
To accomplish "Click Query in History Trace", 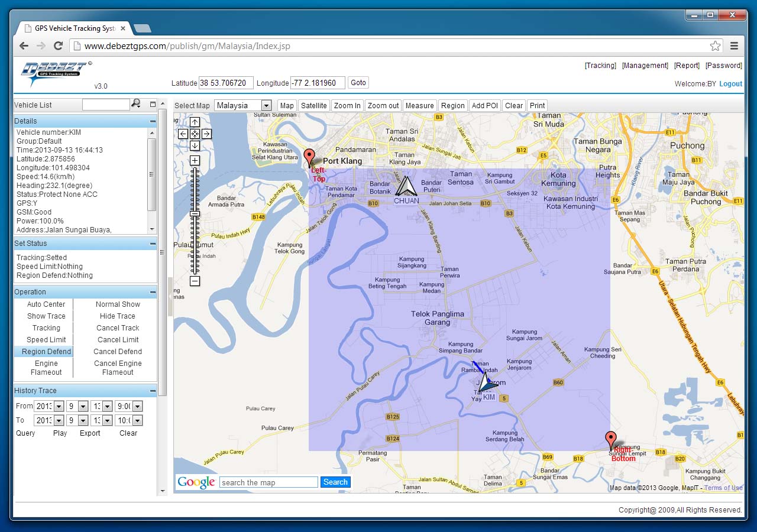I will tap(25, 433).
